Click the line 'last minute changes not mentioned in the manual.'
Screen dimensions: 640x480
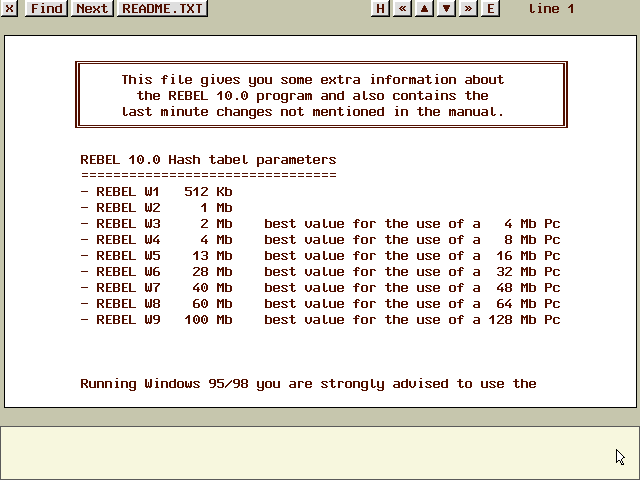point(313,111)
